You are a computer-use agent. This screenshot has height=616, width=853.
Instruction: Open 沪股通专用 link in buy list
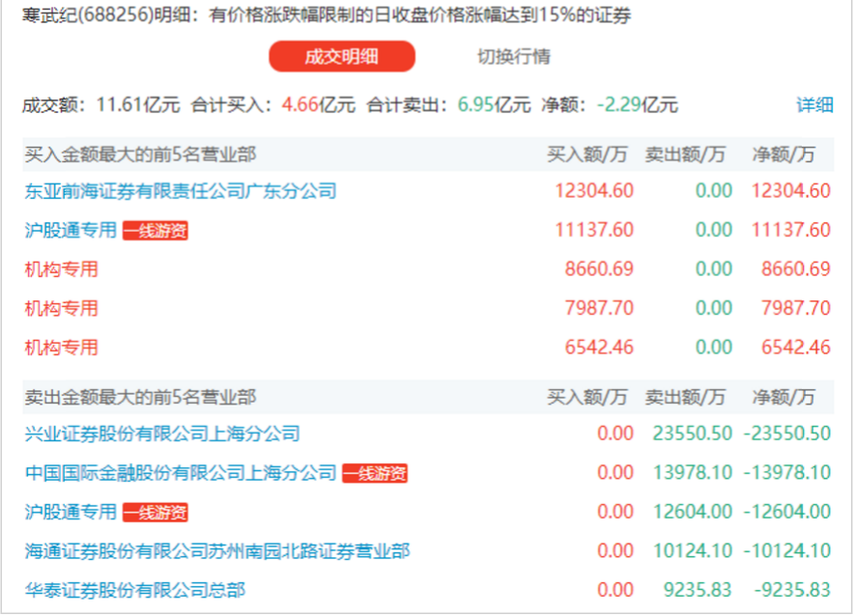71,230
